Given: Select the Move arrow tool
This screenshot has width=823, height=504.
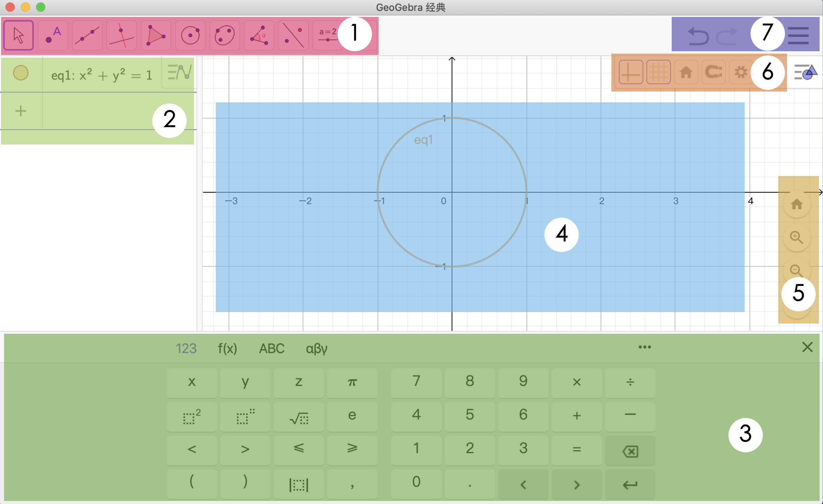Looking at the screenshot, I should (19, 35).
